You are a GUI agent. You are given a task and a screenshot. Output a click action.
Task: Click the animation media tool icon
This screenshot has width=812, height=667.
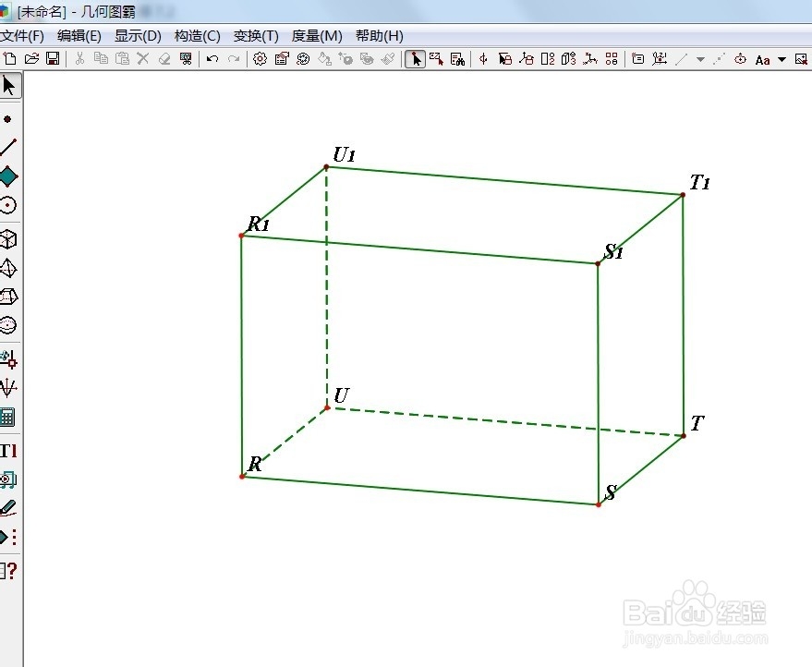coord(8,479)
